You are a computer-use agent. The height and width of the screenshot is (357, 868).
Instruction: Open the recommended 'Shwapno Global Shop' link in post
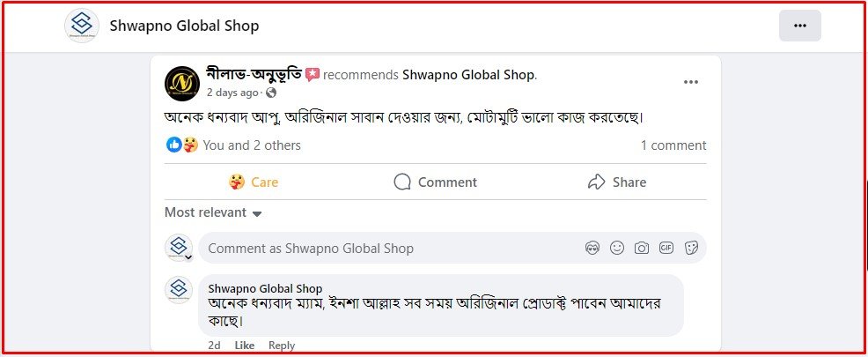pyautogui.click(x=468, y=75)
